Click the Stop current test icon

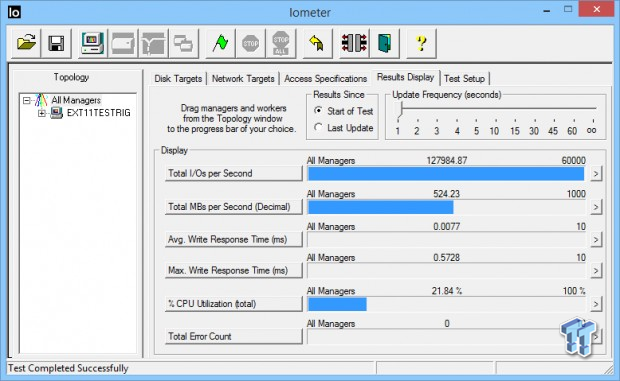click(251, 43)
